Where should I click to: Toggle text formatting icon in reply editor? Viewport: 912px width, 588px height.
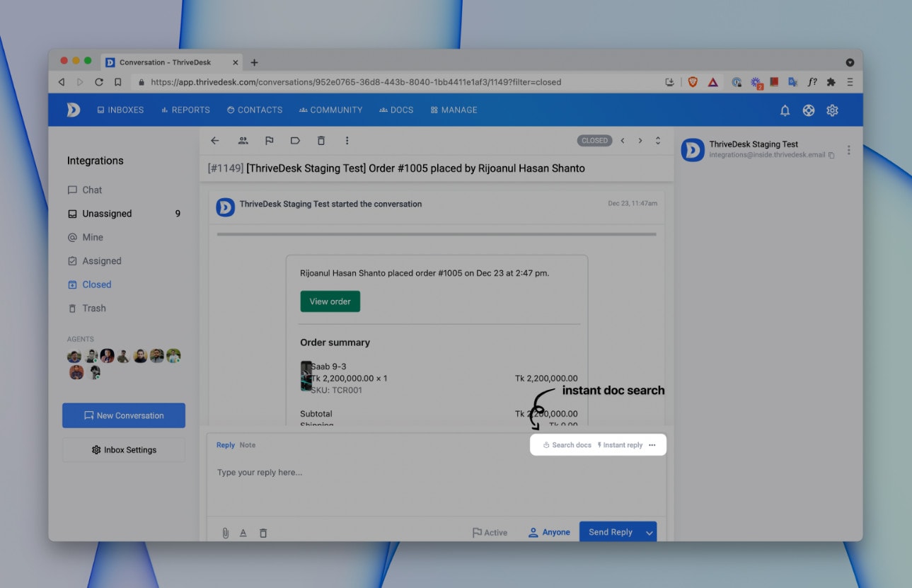tap(243, 533)
